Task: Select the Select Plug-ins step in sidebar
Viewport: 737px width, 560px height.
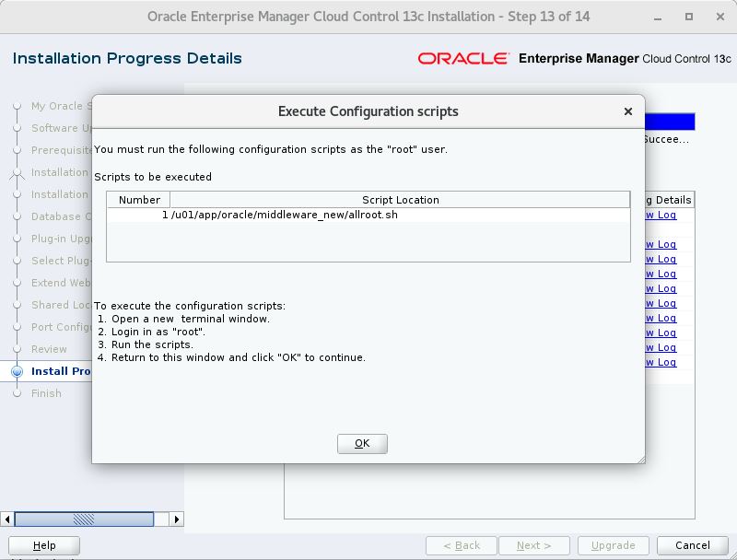Action: pyautogui.click(x=61, y=261)
